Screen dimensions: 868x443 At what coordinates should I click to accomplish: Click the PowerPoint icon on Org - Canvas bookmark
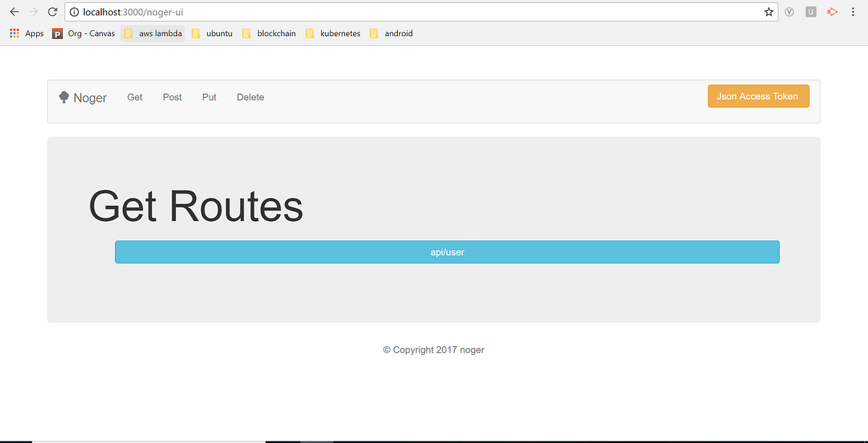[x=56, y=33]
